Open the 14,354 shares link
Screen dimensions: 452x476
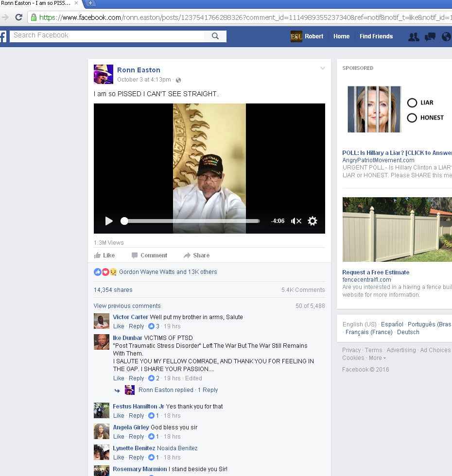tap(113, 290)
